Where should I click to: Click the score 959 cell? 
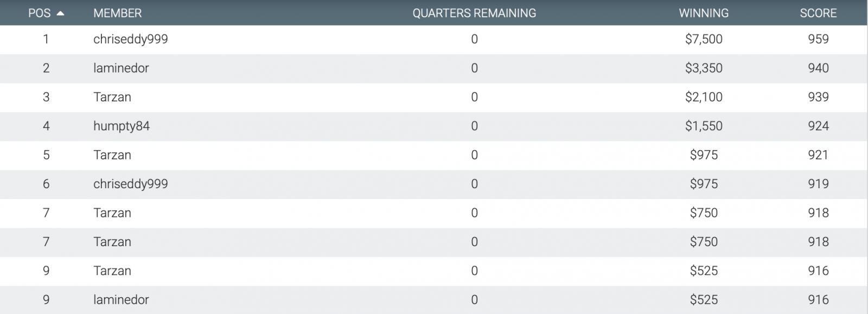point(818,39)
